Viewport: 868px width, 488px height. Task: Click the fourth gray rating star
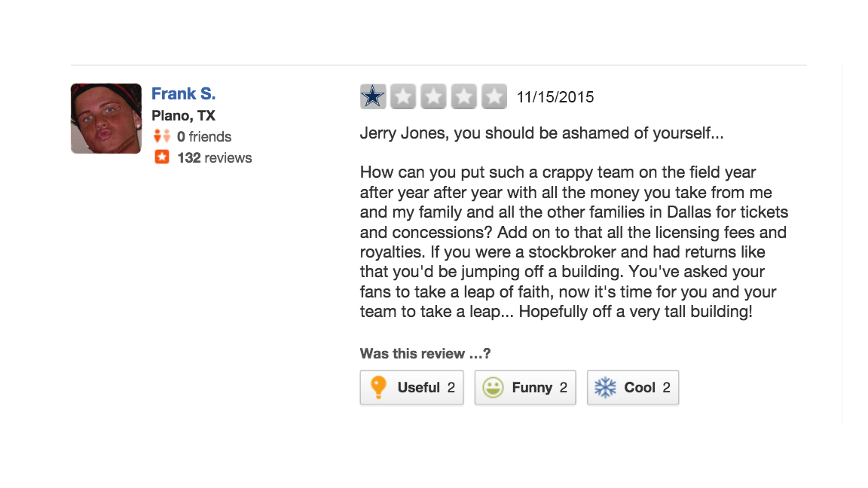tap(463, 96)
